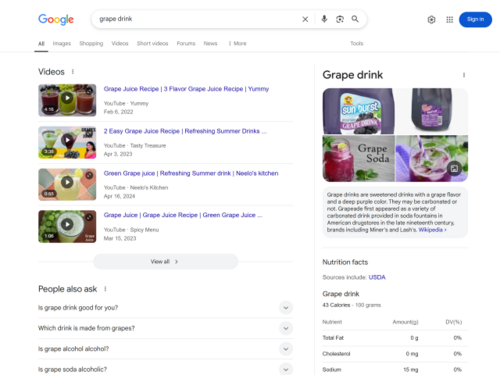Open Grape Juice Green Grape Juice link
The width and height of the screenshot is (500, 375).
point(183,215)
